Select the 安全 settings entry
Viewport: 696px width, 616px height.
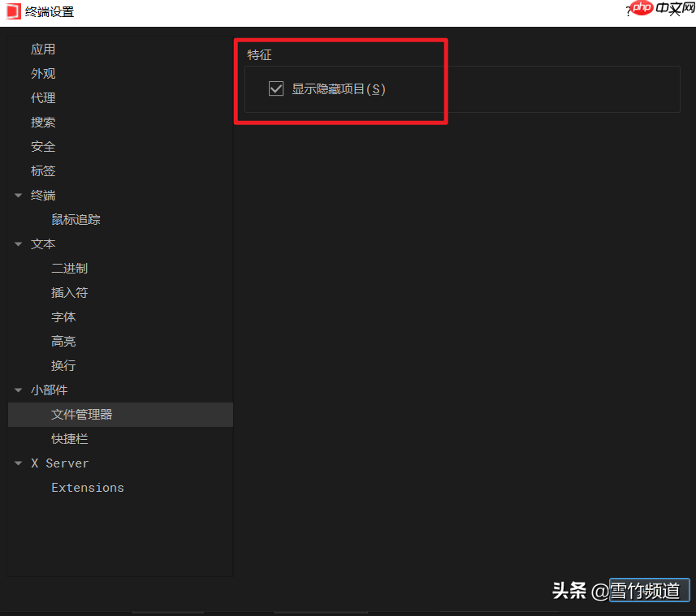point(43,147)
